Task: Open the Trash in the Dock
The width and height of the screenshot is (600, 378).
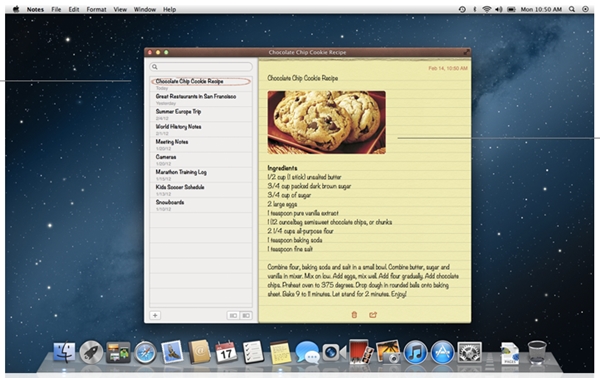Action: pyautogui.click(x=537, y=352)
